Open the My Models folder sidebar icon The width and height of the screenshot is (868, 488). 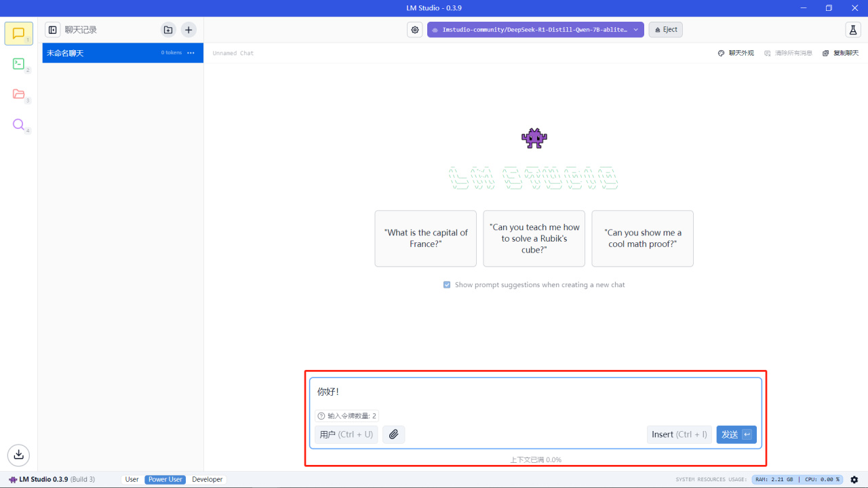[18, 94]
